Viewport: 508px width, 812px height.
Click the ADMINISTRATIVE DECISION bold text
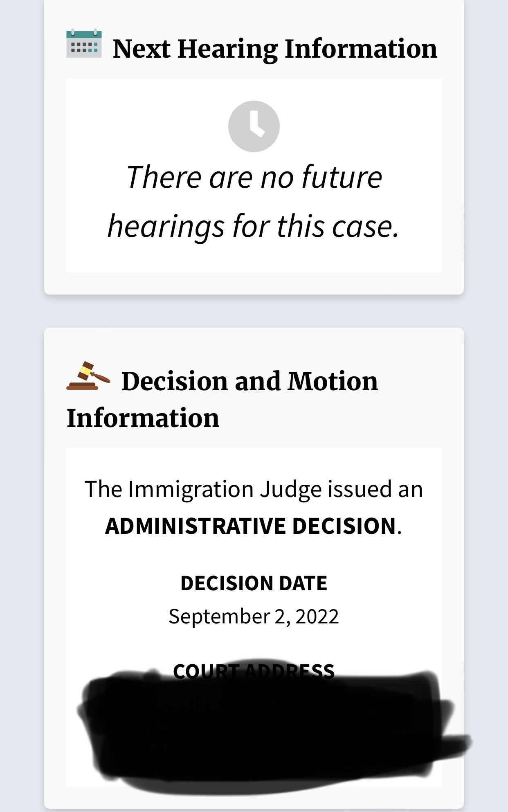point(251,526)
